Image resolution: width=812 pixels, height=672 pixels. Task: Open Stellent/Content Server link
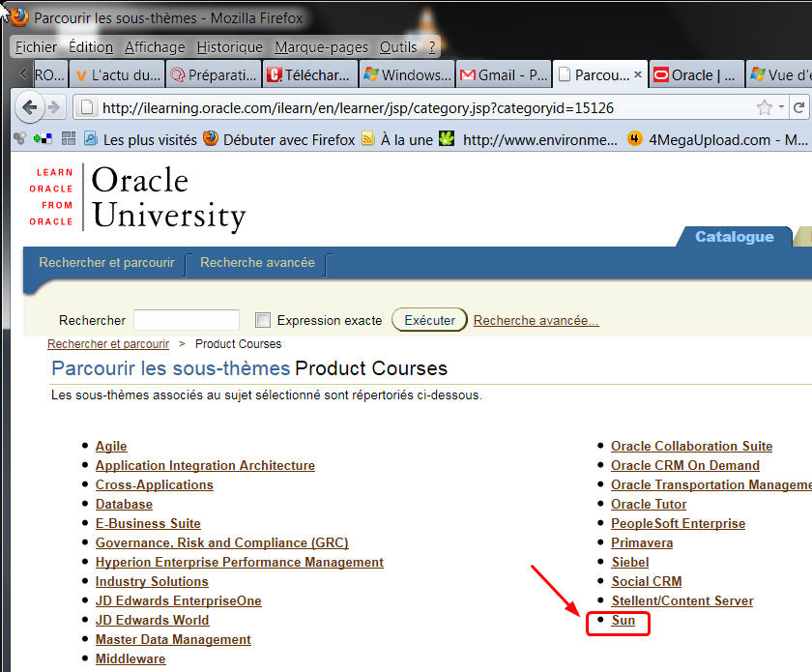[x=682, y=600]
